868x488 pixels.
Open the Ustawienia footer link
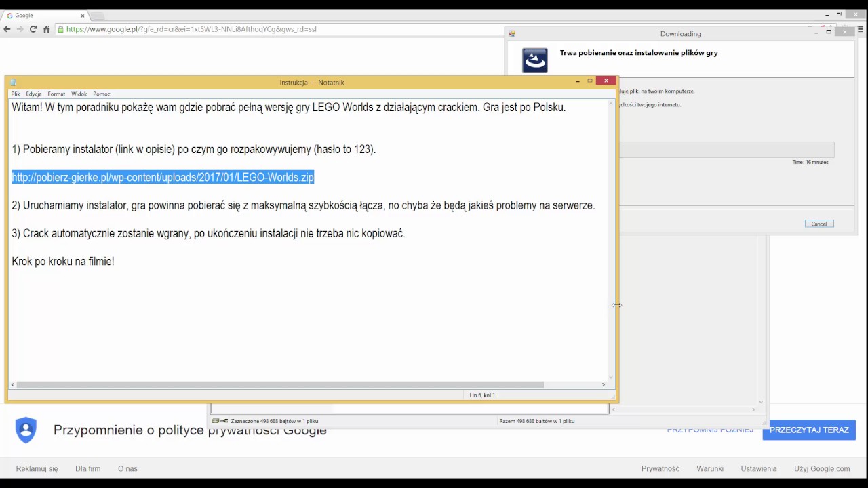pos(759,468)
